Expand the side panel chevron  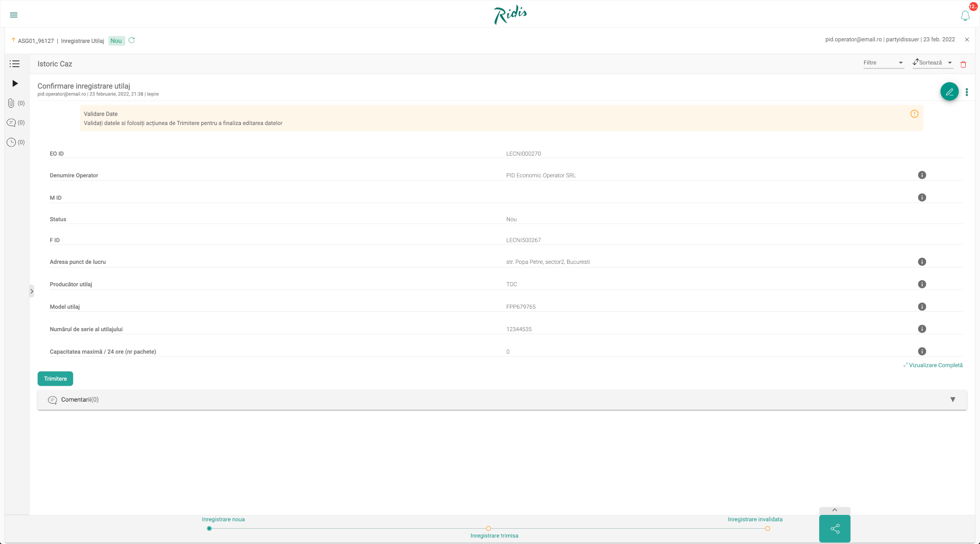(32, 291)
